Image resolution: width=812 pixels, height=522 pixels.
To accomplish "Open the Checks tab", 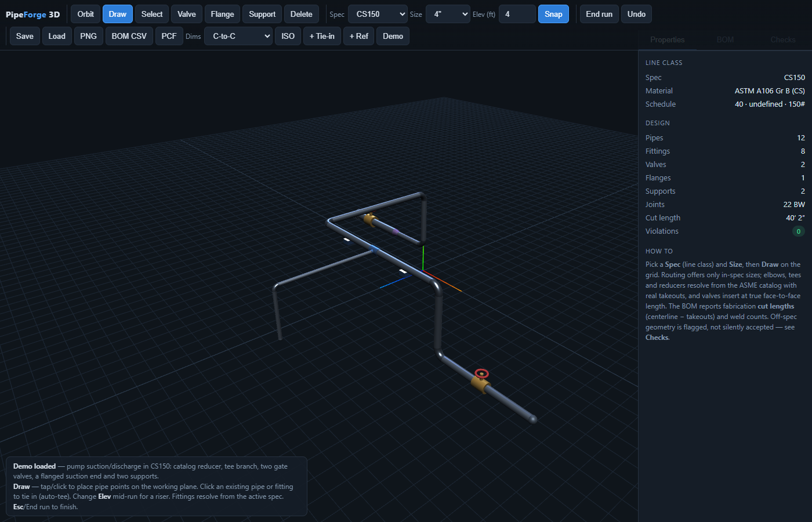I will pyautogui.click(x=783, y=39).
